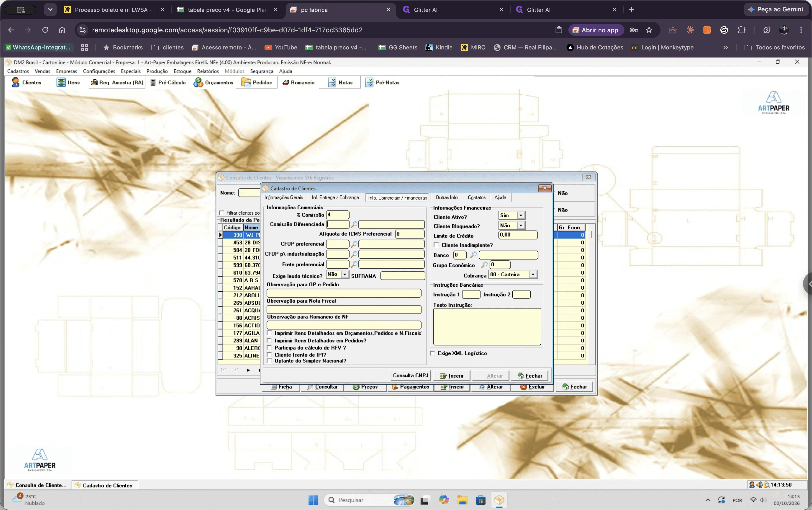Enable Exige XML Logístico checkbox

(433, 353)
